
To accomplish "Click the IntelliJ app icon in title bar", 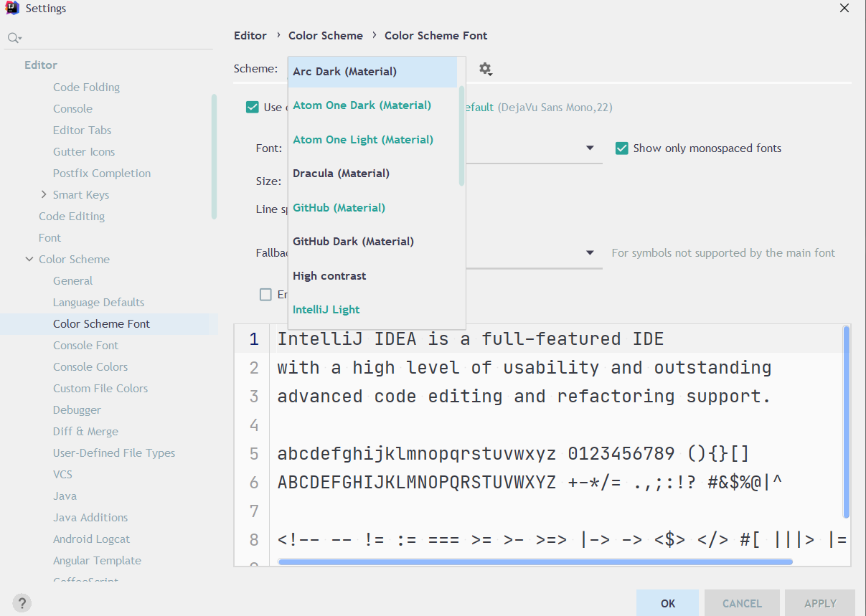I will [12, 9].
